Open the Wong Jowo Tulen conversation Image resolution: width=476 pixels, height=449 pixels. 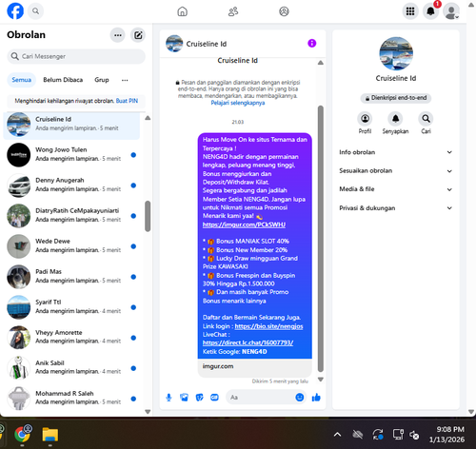coord(71,155)
